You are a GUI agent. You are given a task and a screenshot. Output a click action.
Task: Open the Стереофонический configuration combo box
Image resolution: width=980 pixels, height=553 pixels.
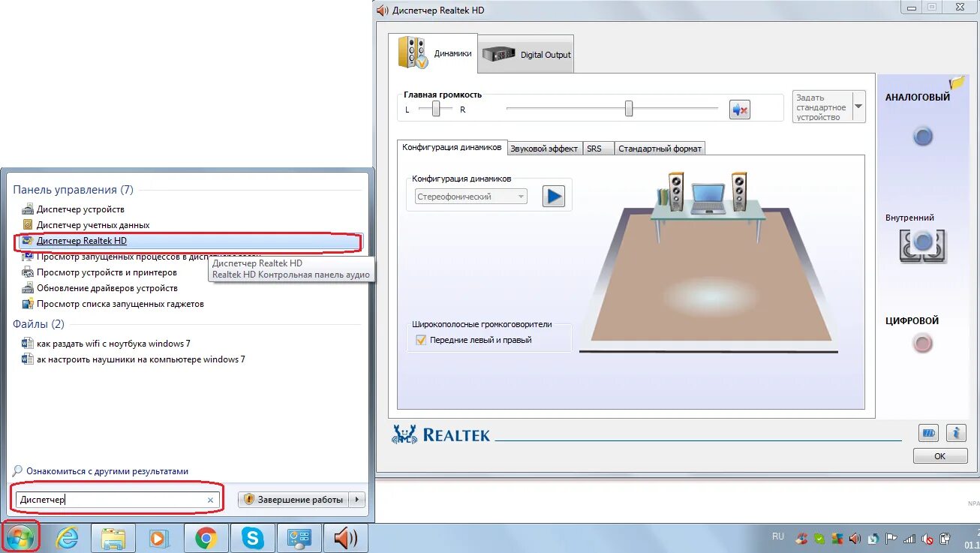[471, 197]
